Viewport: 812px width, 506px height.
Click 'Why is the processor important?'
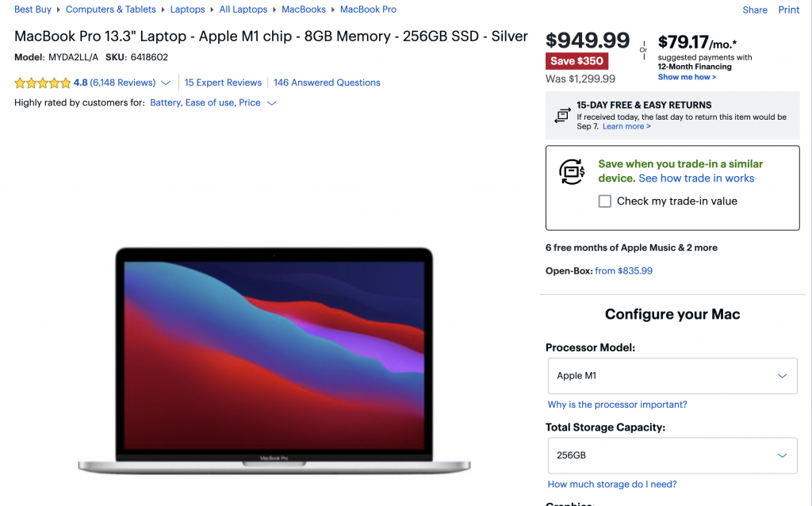click(617, 404)
